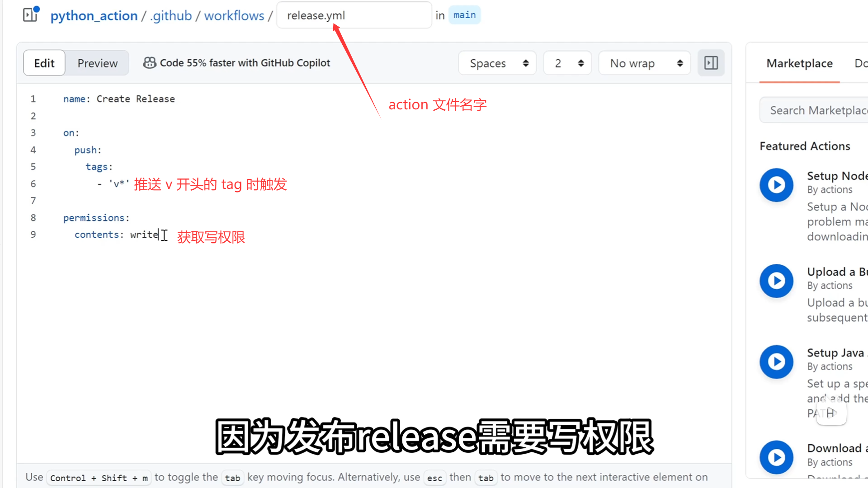The image size is (868, 488).
Task: Switch to the Preview tab
Action: [97, 63]
